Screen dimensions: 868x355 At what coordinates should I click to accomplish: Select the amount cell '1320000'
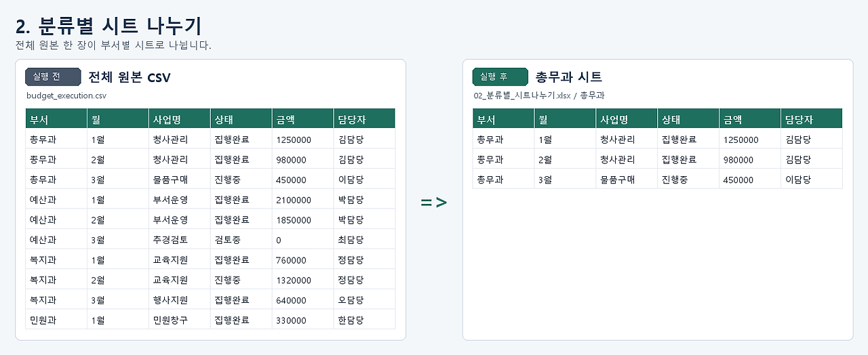tap(303, 280)
